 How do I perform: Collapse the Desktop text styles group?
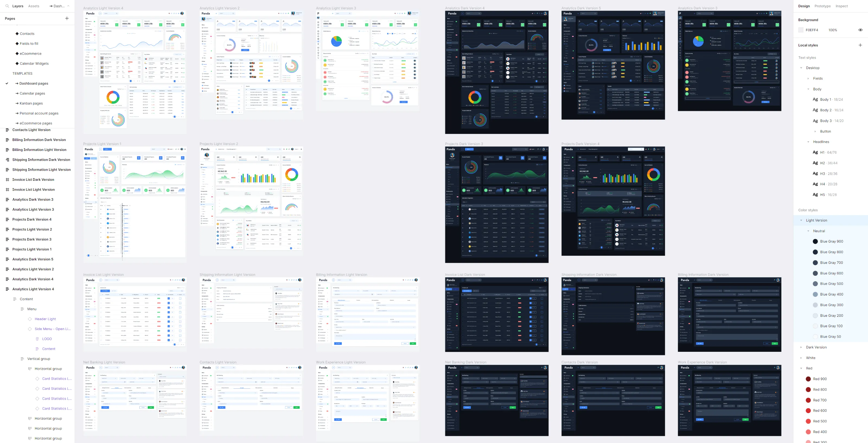tap(801, 68)
